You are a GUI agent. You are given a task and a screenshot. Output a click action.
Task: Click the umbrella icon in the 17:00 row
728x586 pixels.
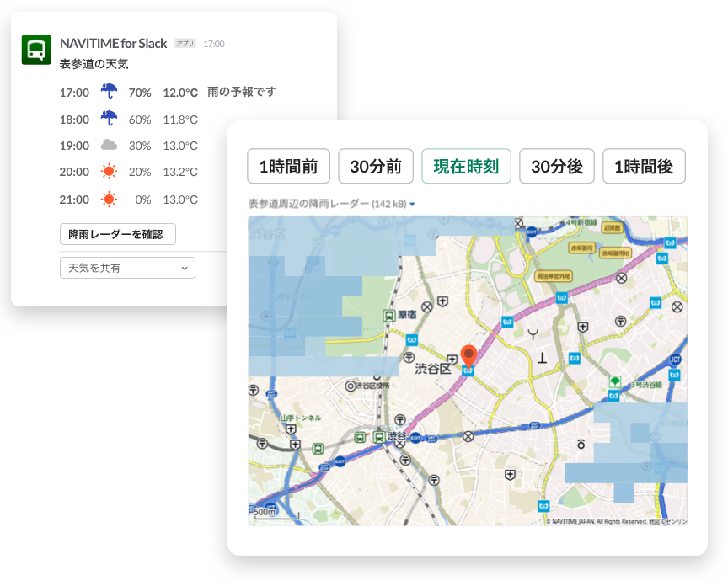pos(109,91)
